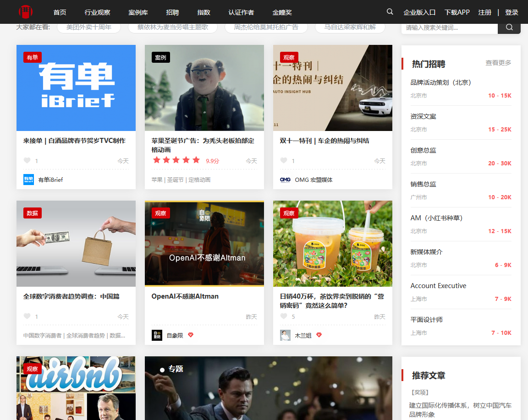Focus the 请输入搜索关键词 search field

(x=450, y=27)
